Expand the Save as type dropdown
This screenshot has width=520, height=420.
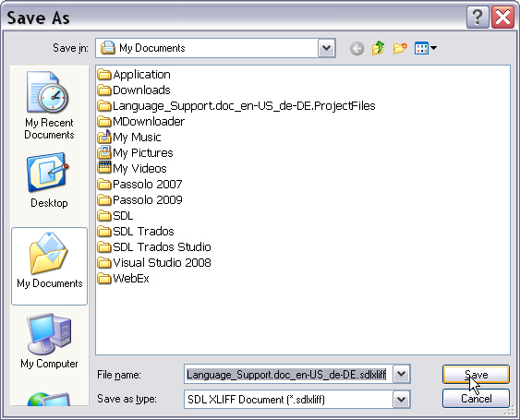tap(401, 400)
